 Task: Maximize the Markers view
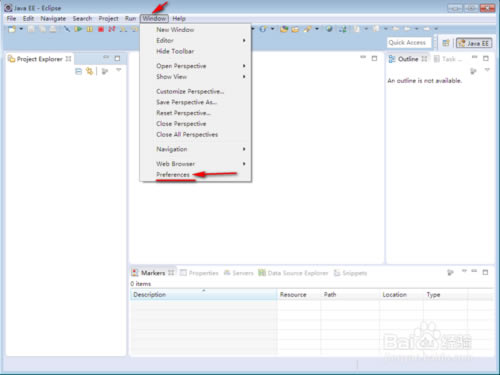(x=485, y=272)
